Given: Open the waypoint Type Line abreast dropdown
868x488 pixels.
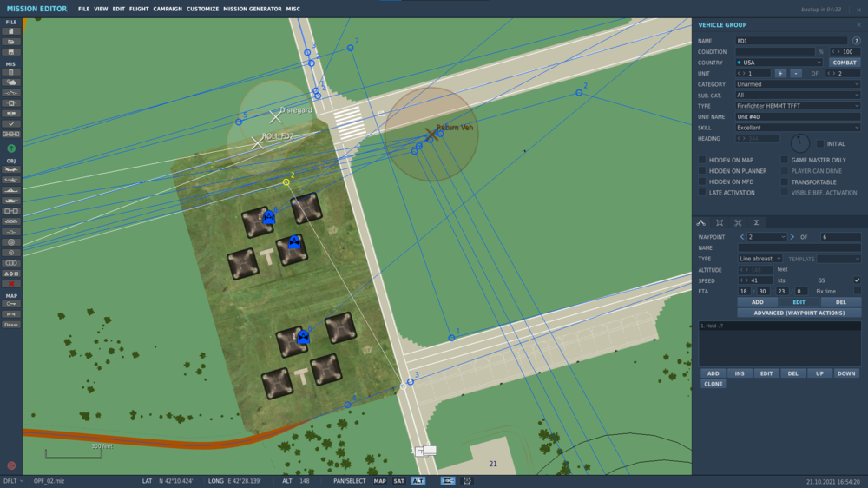Looking at the screenshot, I should click(760, 259).
